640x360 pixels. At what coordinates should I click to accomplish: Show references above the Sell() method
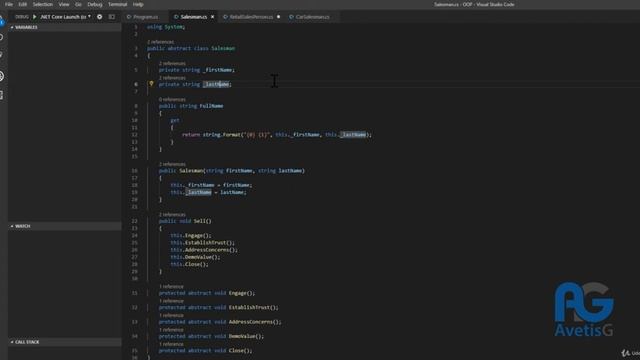172,214
